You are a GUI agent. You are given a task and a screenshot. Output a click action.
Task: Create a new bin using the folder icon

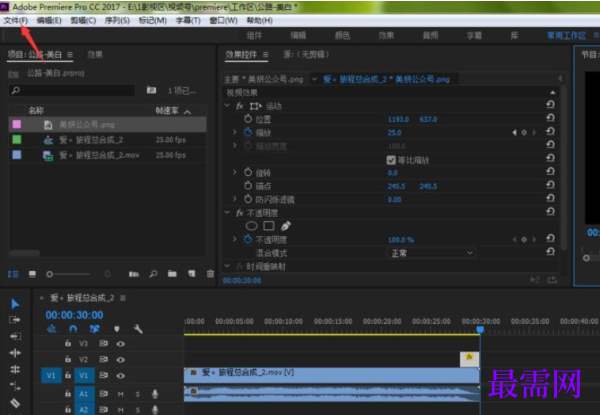[172, 274]
